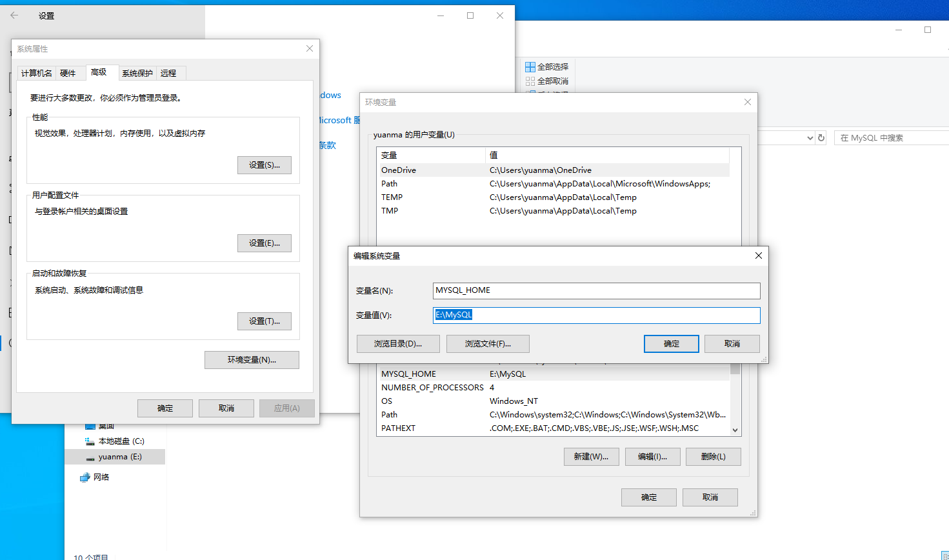Select the TEMP user variable row

[553, 197]
